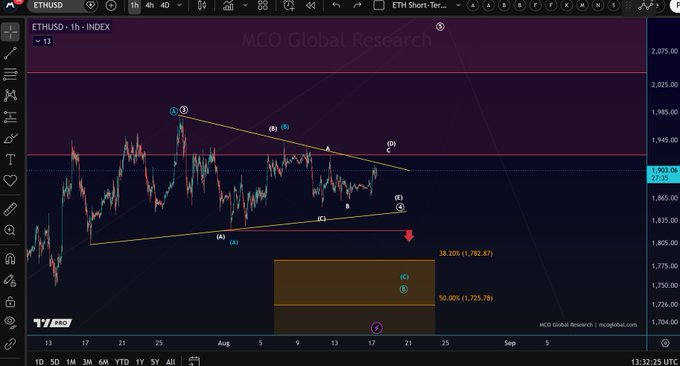Screen dimensions: 680x366
Task: Switch to the 4h interval
Action: [150, 6]
